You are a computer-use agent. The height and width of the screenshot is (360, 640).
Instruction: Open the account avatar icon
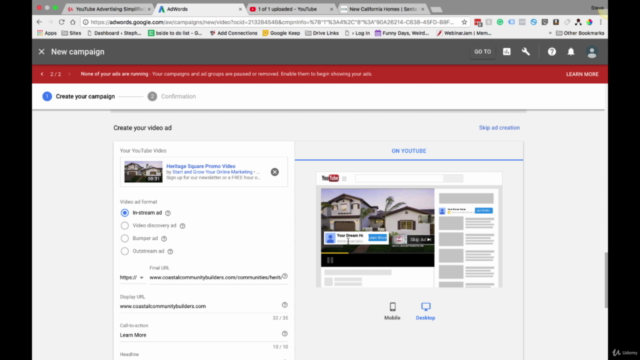tap(592, 52)
